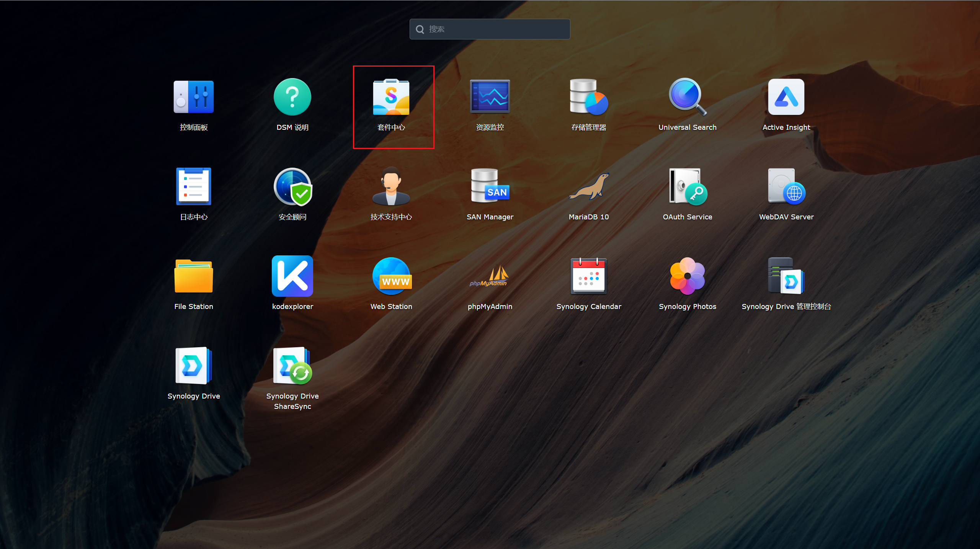
Task: Open the OAuth Service icon
Action: tap(688, 186)
